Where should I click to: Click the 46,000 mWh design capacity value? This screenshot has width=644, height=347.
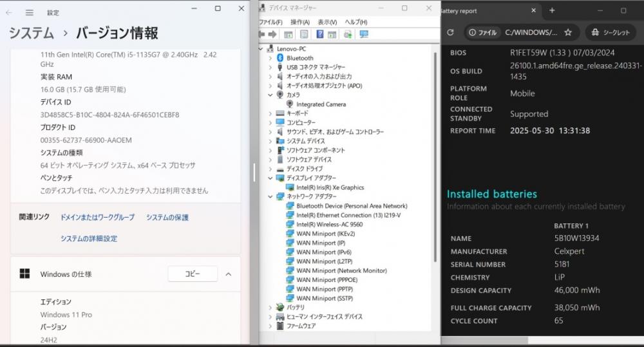[x=576, y=290]
